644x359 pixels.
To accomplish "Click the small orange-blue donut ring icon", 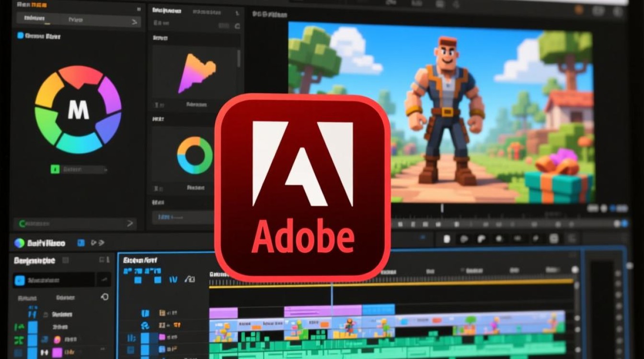I will 195,155.
